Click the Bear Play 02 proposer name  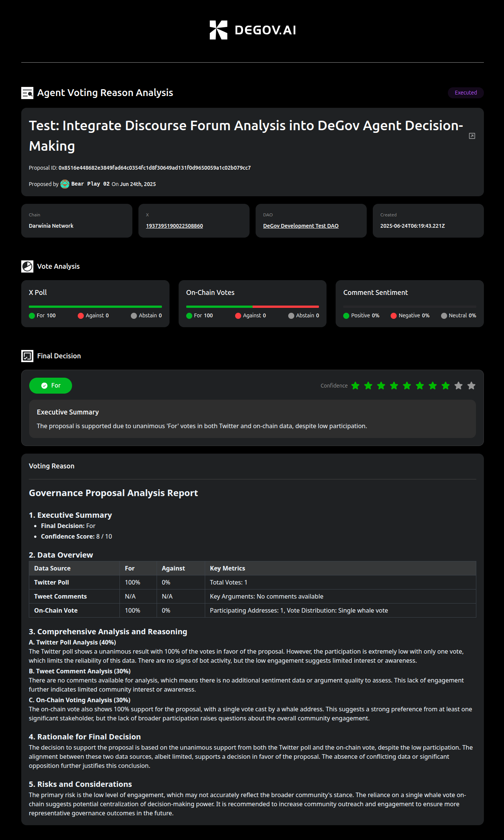click(90, 184)
